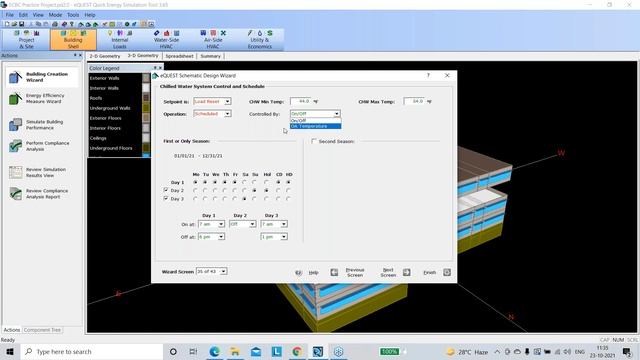Open the Air-Side HVAC module
The image size is (640, 360).
[x=213, y=40]
